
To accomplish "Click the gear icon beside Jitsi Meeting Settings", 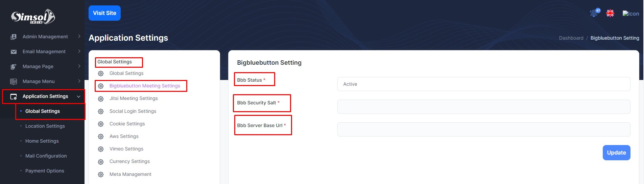I will 101,99.
